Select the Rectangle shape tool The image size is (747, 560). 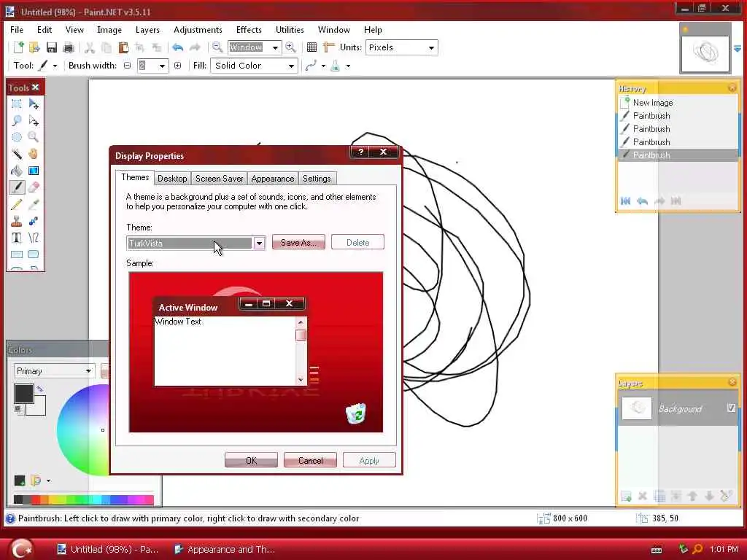[x=17, y=254]
